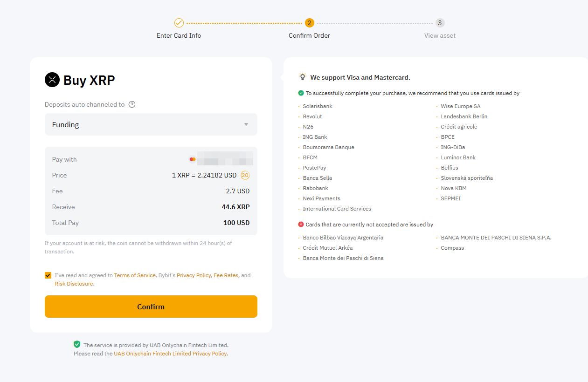Image resolution: width=588 pixels, height=382 pixels.
Task: Click Revolut in the recommended list
Action: pyautogui.click(x=312, y=116)
